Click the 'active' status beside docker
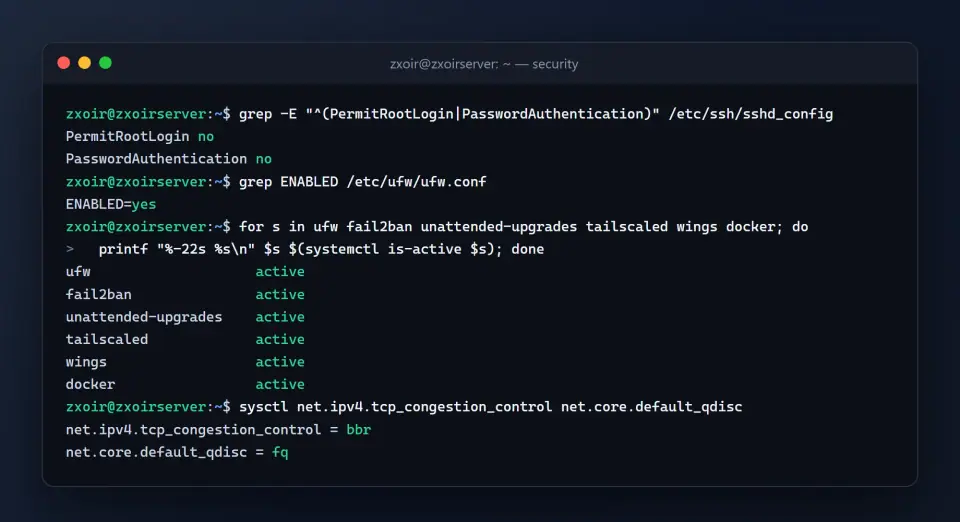The width and height of the screenshot is (960, 522). point(280,384)
